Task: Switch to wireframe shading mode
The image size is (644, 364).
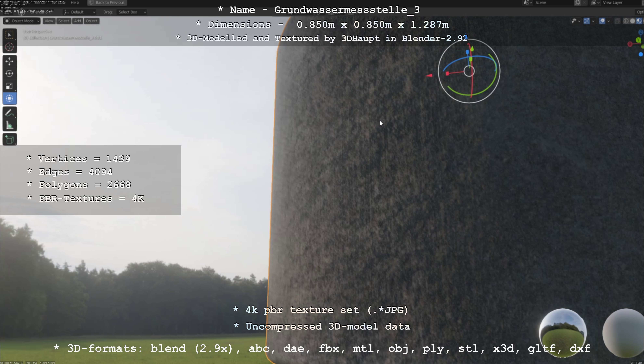Action: tap(626, 21)
